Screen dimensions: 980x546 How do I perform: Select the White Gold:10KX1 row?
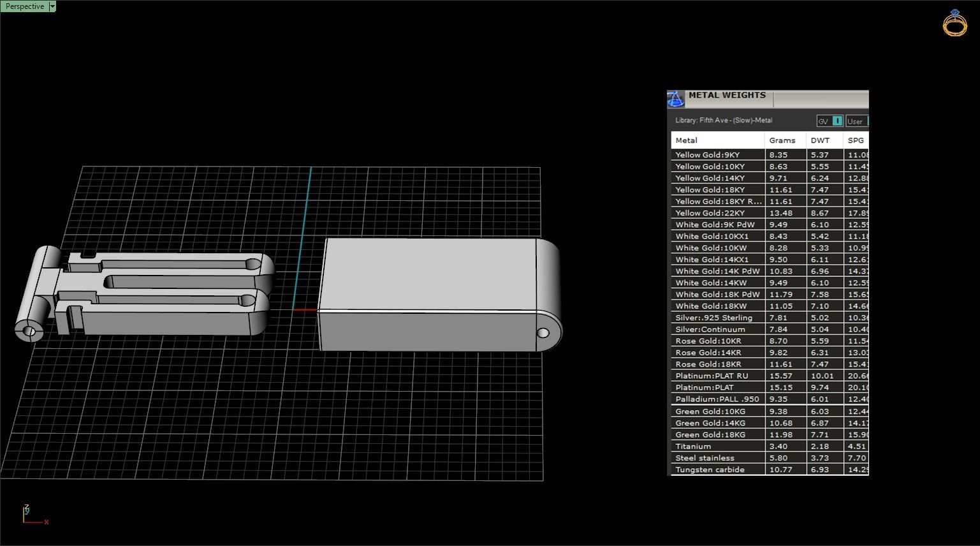(770, 236)
